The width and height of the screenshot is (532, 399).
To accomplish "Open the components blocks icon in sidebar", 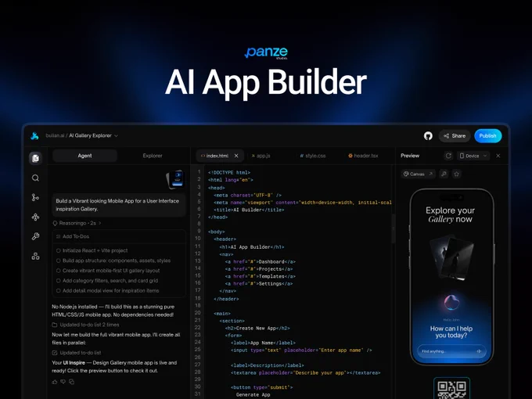I will pyautogui.click(x=35, y=256).
